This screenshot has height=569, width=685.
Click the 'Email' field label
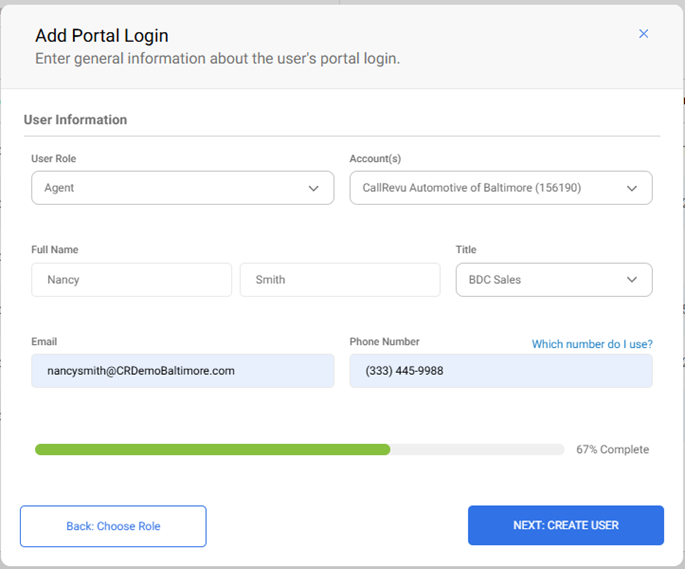[44, 342]
